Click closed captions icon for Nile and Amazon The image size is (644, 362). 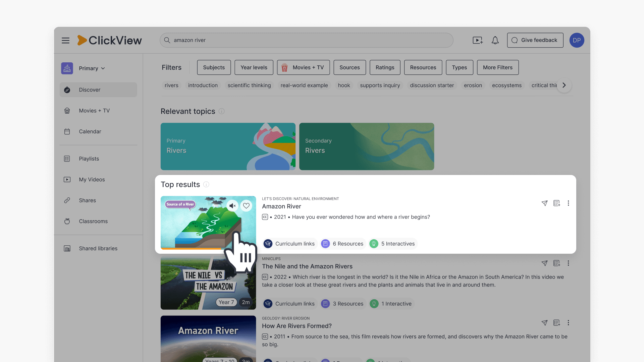[x=265, y=277]
